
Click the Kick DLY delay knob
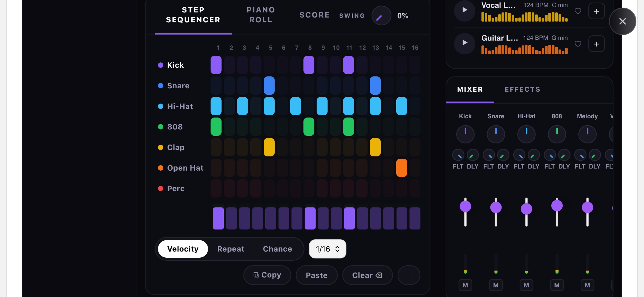(x=472, y=155)
